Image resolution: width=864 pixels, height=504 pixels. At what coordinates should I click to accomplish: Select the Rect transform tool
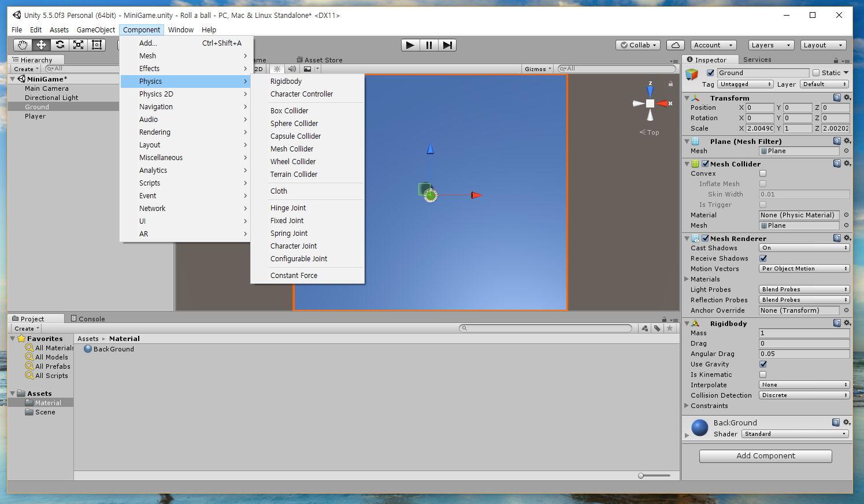pos(96,45)
